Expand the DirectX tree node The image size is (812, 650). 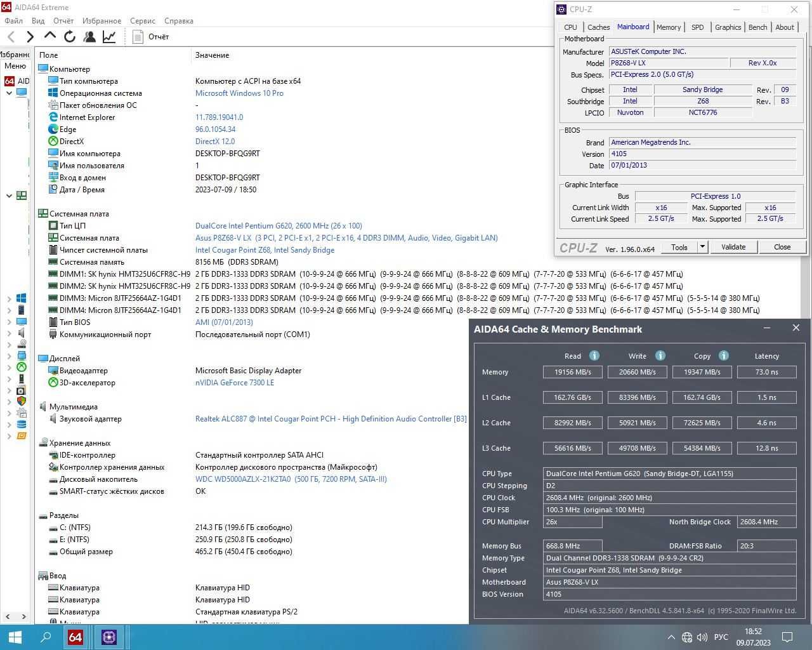tap(9, 368)
